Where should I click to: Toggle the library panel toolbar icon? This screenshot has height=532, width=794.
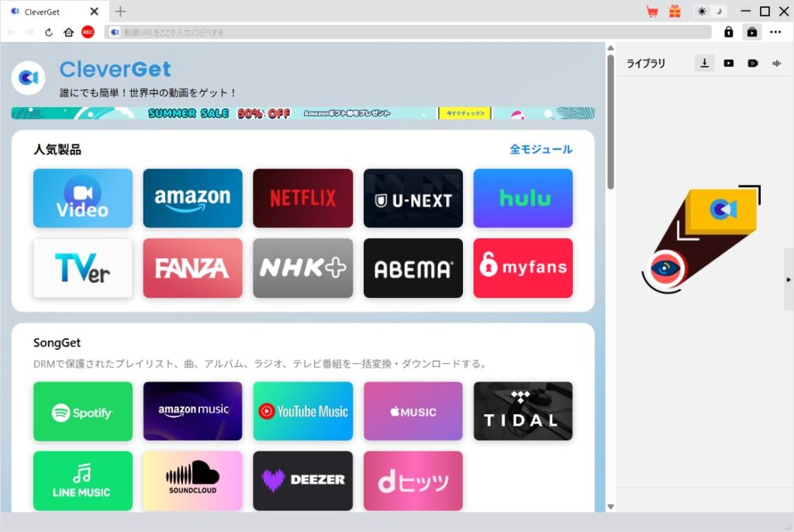coord(752,32)
